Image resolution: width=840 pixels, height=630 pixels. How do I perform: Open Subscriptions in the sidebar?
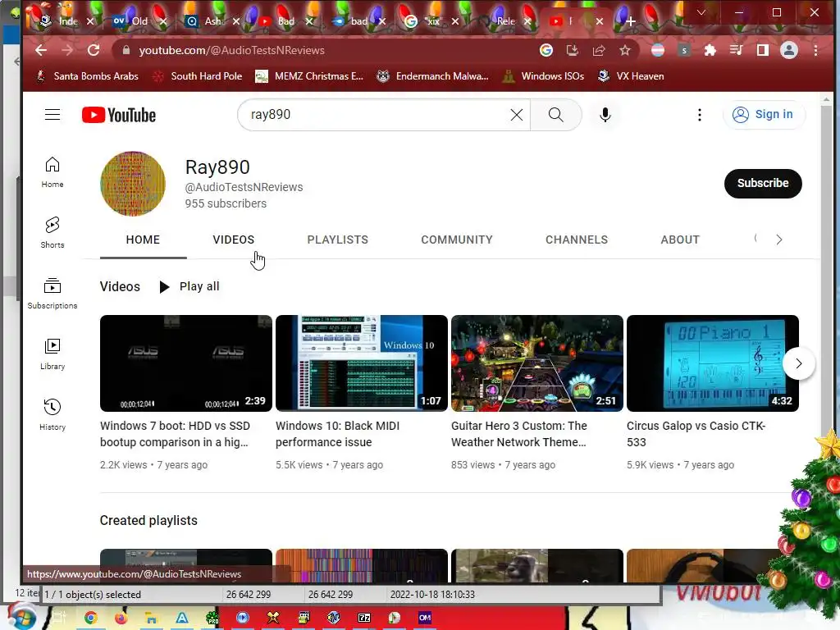pyautogui.click(x=52, y=293)
